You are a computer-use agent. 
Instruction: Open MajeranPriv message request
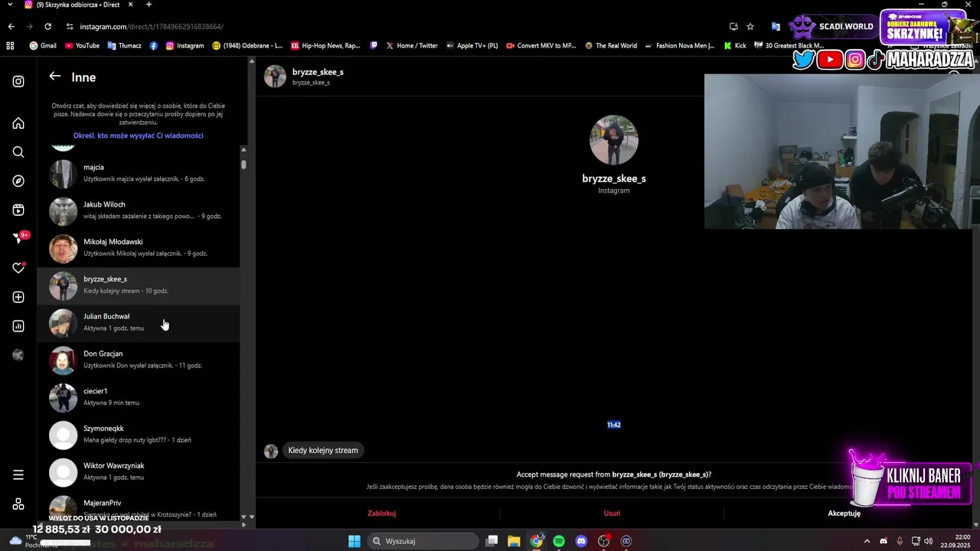click(139, 507)
